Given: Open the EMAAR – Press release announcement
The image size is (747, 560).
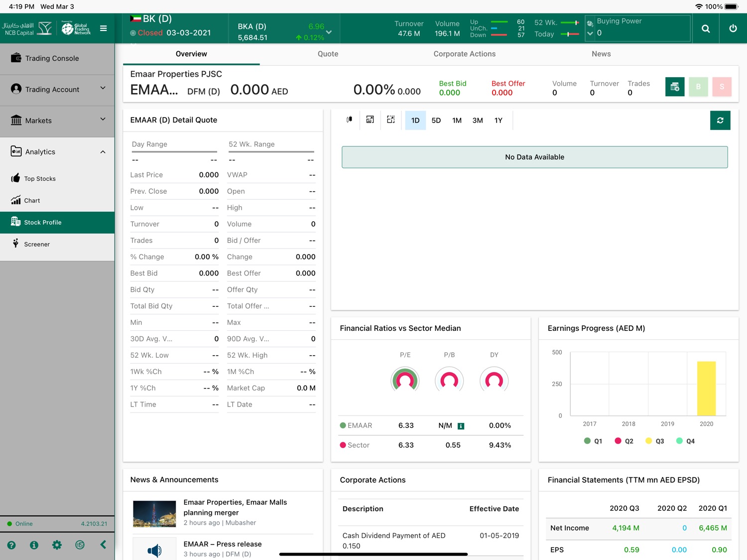Looking at the screenshot, I should 223,544.
